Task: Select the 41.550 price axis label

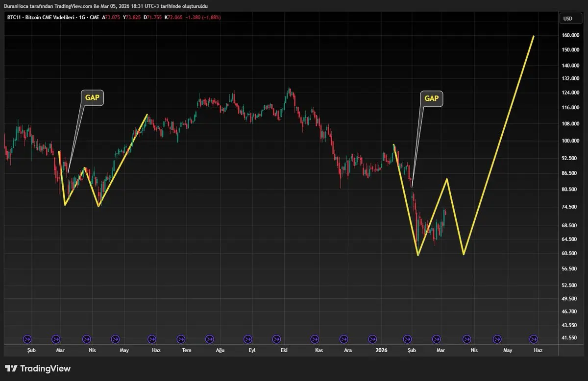Action: pyautogui.click(x=568, y=338)
